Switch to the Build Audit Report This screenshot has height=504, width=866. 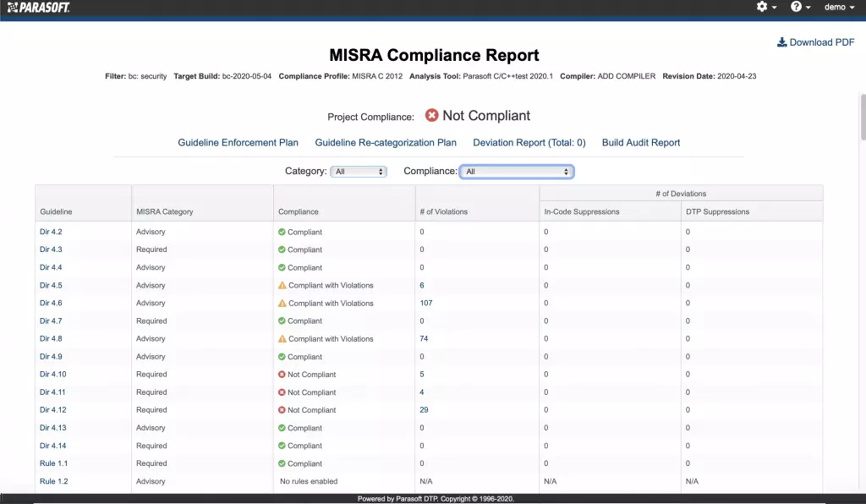pos(640,142)
